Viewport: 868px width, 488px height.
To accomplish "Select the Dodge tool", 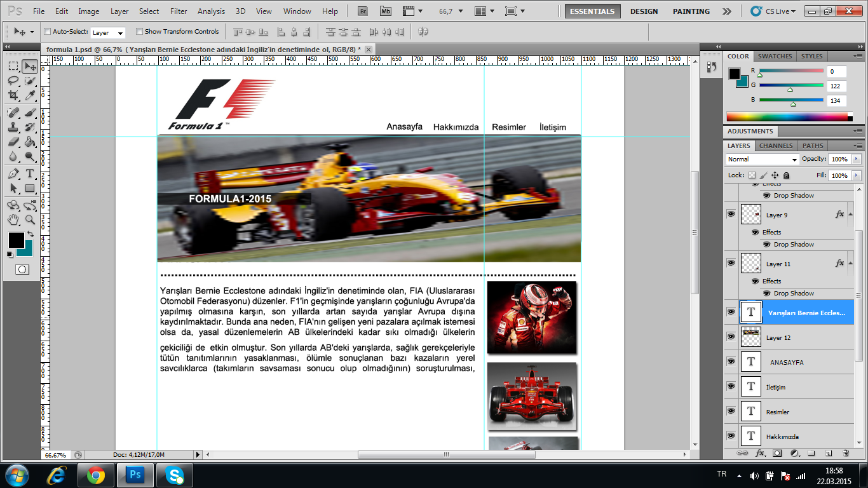I will click(x=30, y=156).
